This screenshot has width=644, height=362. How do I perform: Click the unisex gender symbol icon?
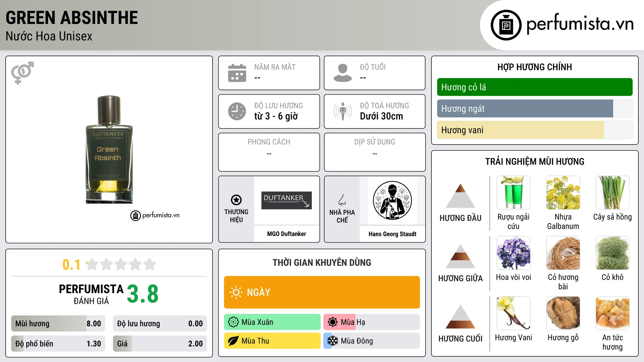[x=22, y=73]
